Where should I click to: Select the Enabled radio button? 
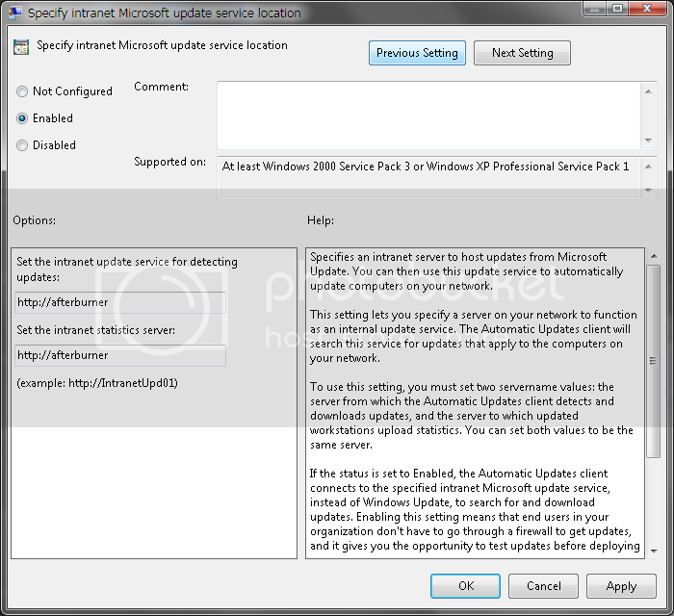coord(22,118)
